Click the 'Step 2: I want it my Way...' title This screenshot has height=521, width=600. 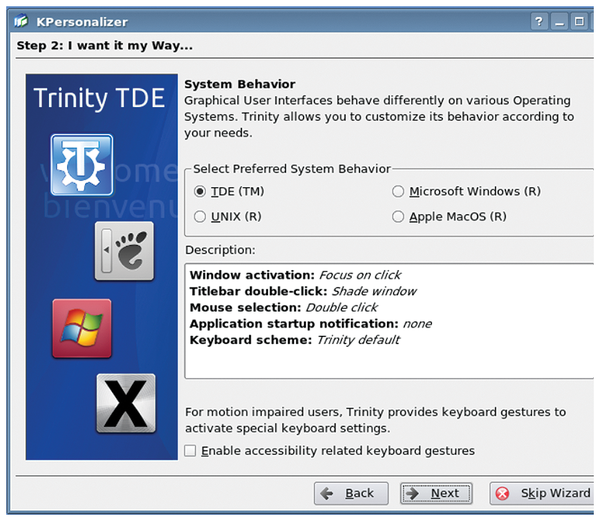pyautogui.click(x=104, y=46)
